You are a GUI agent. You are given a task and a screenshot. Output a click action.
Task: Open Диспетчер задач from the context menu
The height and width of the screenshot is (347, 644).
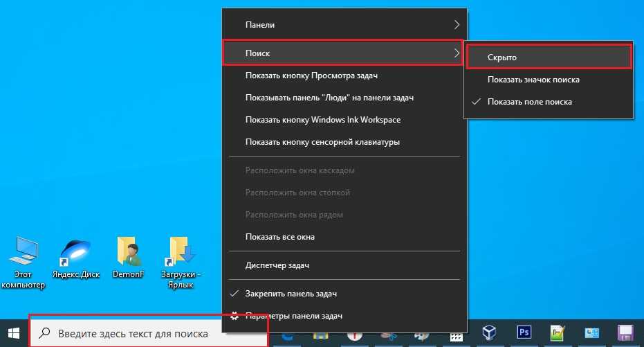click(x=277, y=265)
